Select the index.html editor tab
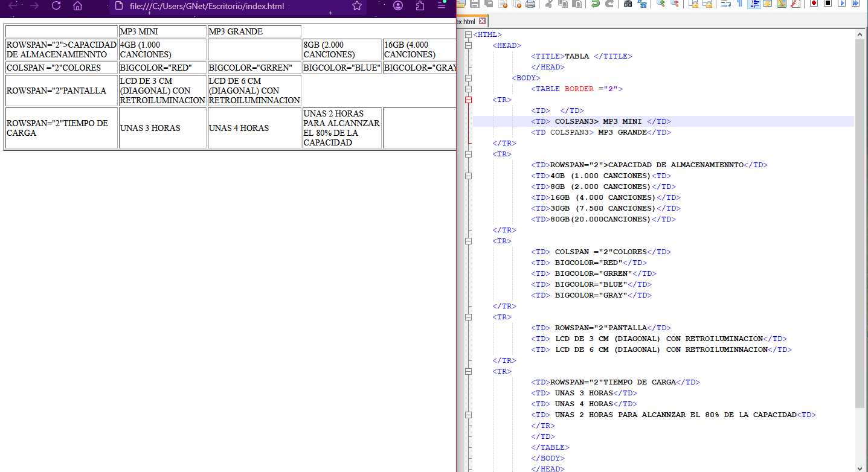Image resolution: width=868 pixels, height=472 pixels. (466, 21)
